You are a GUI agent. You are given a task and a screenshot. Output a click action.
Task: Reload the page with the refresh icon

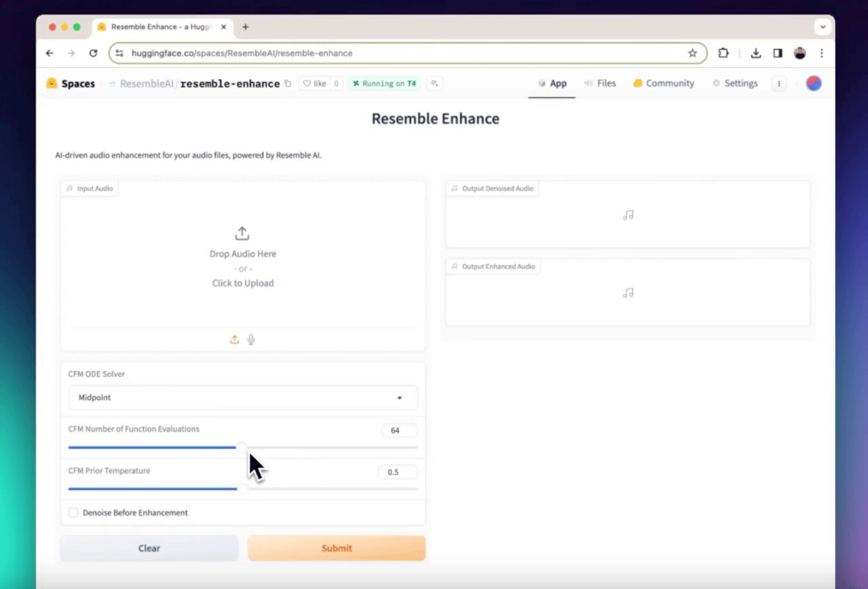(x=93, y=53)
